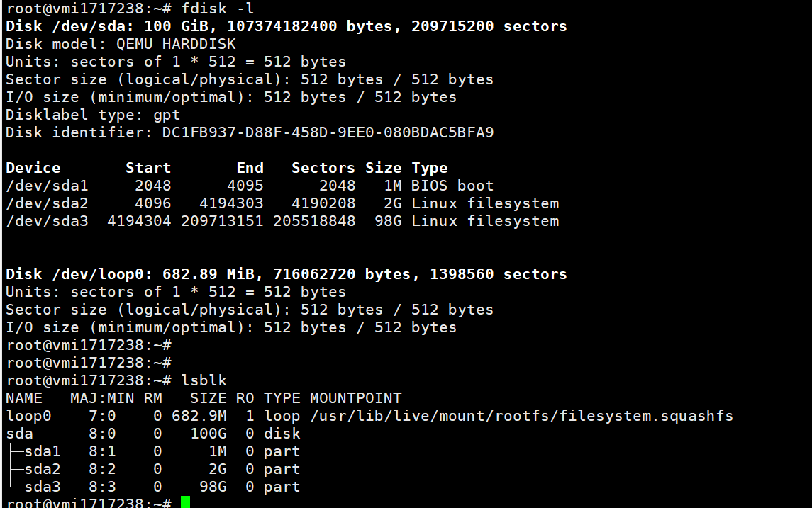Select the sda3 branch in lsblk tree
This screenshot has width=812, height=508.
pyautogui.click(x=43, y=487)
